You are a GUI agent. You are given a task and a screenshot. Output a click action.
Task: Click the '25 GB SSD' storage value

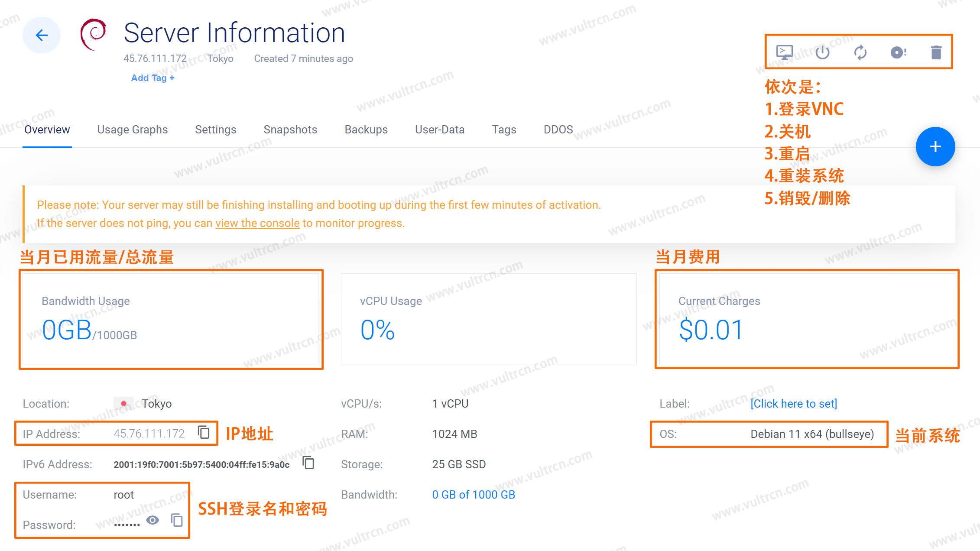coord(459,464)
